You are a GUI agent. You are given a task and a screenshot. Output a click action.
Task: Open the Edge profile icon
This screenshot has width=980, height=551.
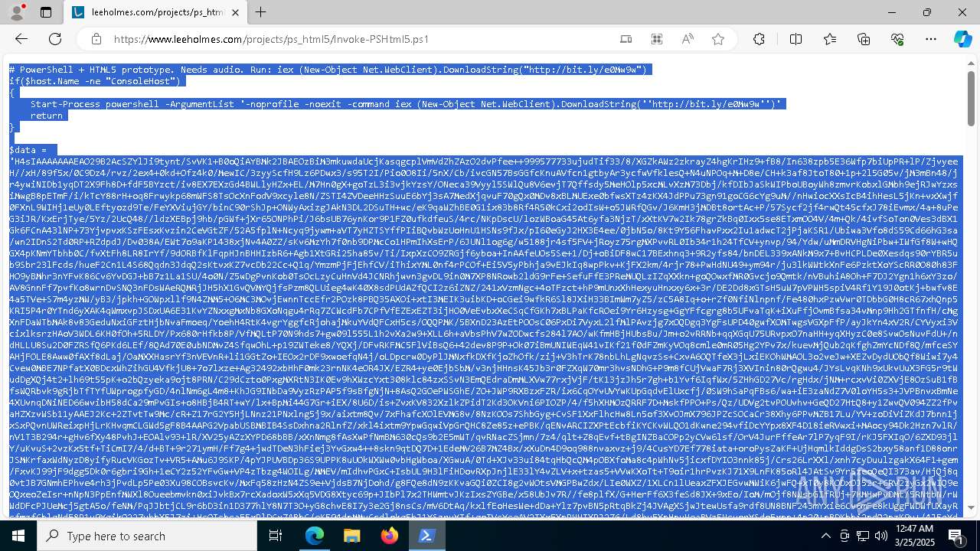click(x=17, y=12)
